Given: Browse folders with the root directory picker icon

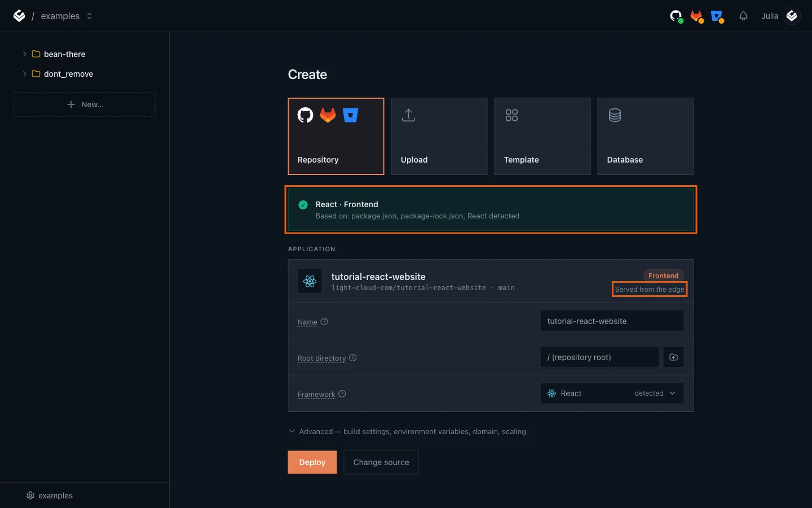Looking at the screenshot, I should [x=673, y=357].
